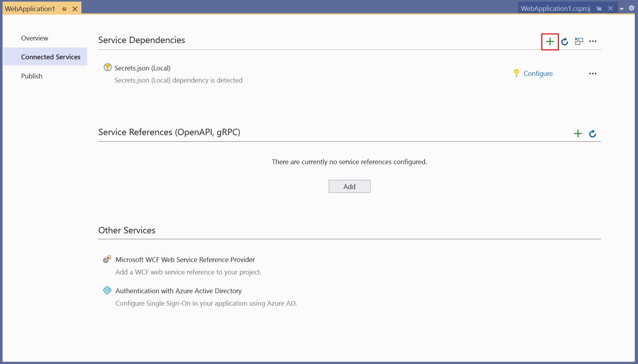Click the refresh icon in Service Dependencies

click(565, 41)
